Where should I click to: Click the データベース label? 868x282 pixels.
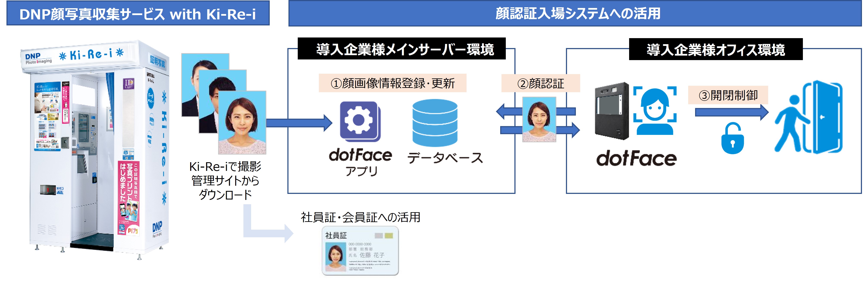click(445, 158)
